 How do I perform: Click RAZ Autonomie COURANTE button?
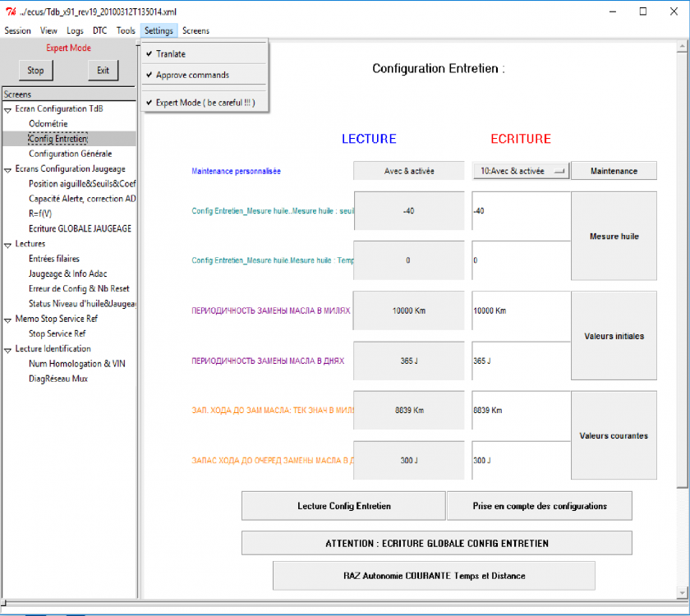(x=434, y=576)
